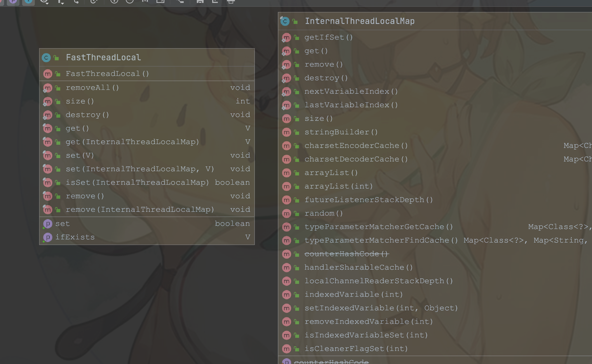This screenshot has height=364, width=592.
Task: Click the fit content icon in toolbar
Action: click(160, 1)
